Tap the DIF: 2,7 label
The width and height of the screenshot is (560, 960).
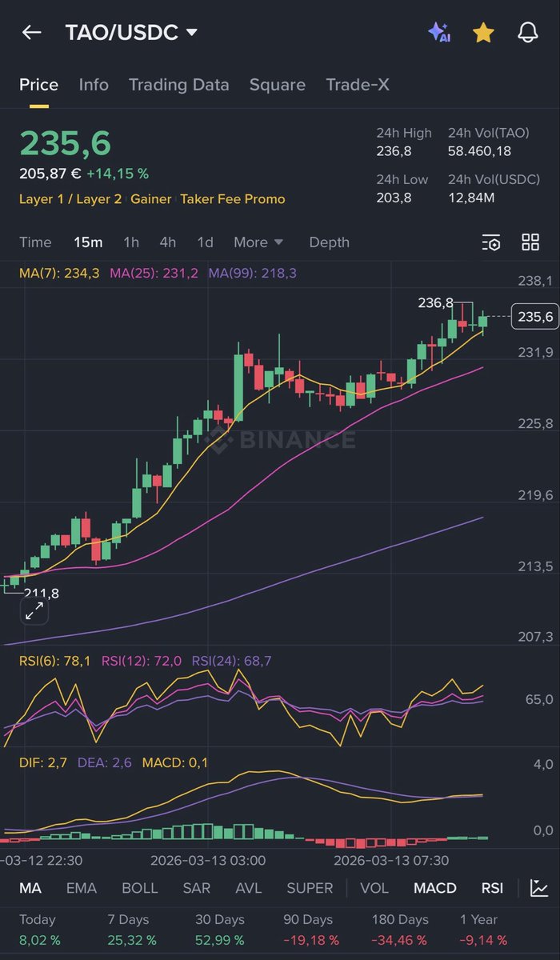coord(43,763)
